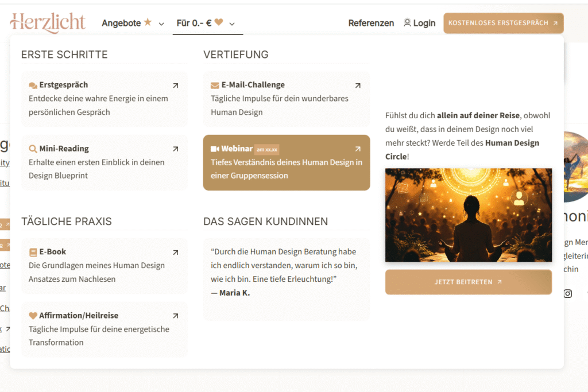Open the Login link

tap(424, 23)
